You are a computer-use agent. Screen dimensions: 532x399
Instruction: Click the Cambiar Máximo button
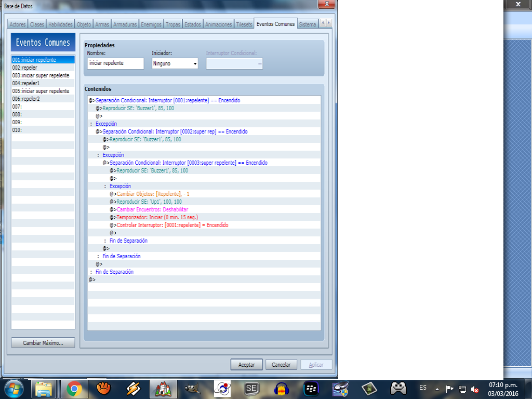43,343
